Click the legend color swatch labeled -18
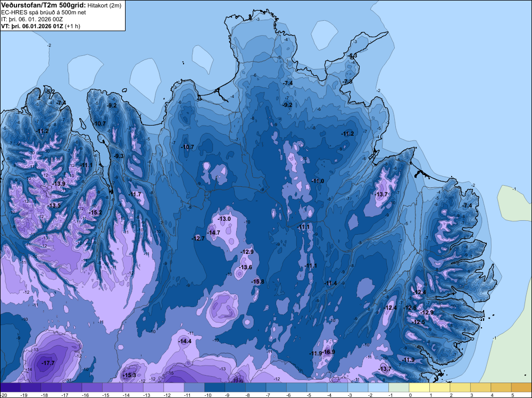The height and width of the screenshot is (398, 532). [51, 387]
